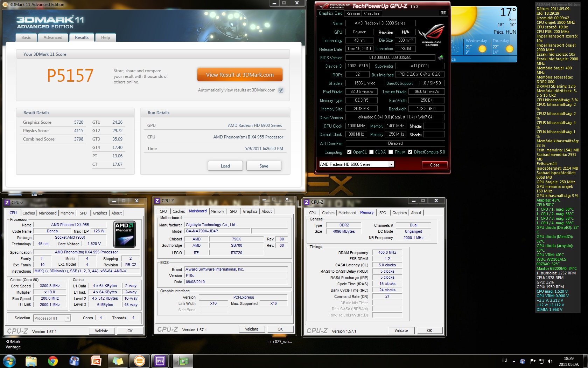This screenshot has height=368, width=588.
Task: Open Windows Explorer from the taskbar
Action: click(31, 361)
